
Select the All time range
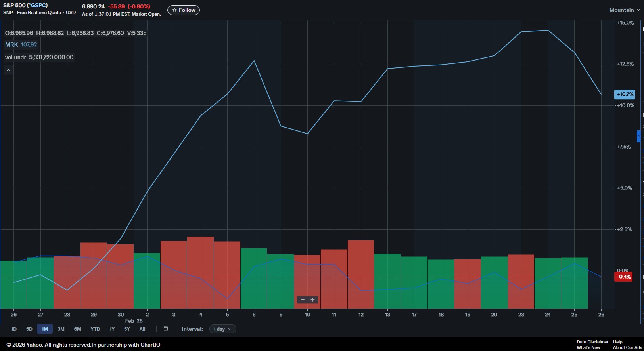coord(142,329)
